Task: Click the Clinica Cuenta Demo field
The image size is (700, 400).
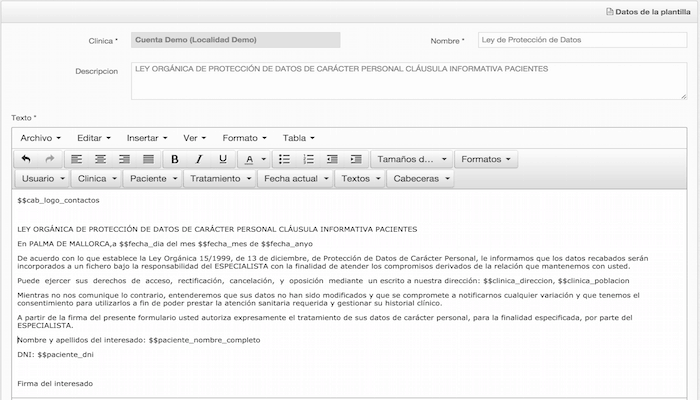Action: [x=236, y=40]
